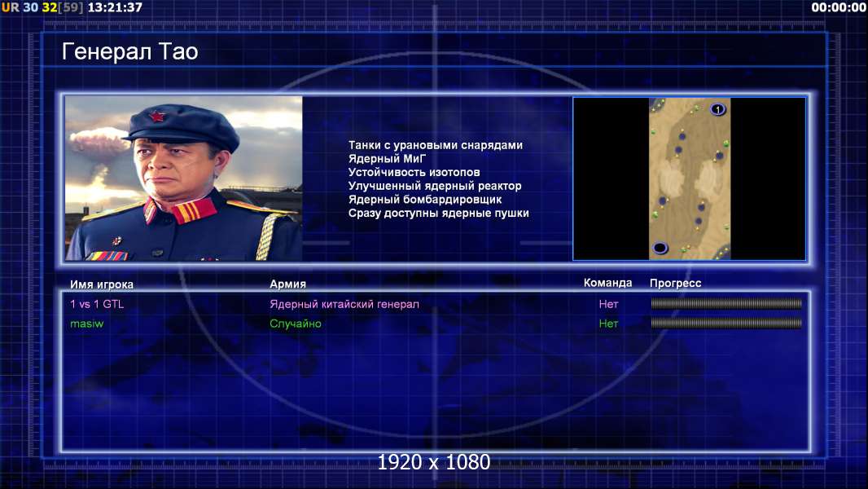Click the "Команда" column header
Image resolution: width=868 pixels, height=489 pixels.
pos(607,283)
